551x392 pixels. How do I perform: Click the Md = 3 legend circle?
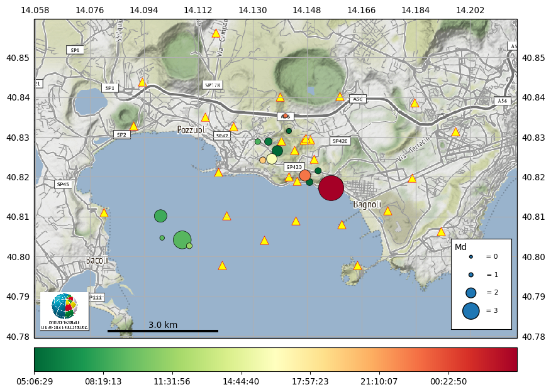click(x=470, y=310)
